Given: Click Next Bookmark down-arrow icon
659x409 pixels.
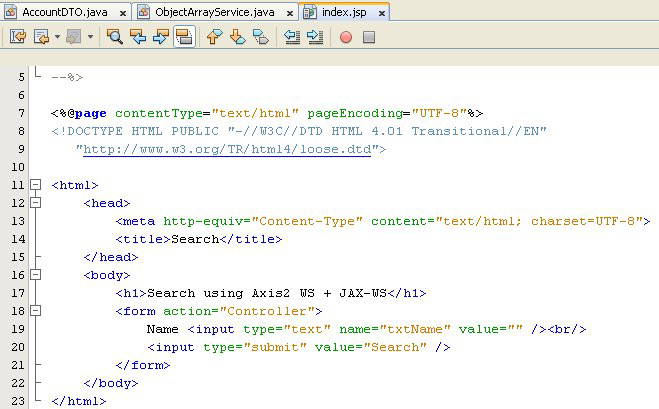Looking at the screenshot, I should tap(238, 37).
